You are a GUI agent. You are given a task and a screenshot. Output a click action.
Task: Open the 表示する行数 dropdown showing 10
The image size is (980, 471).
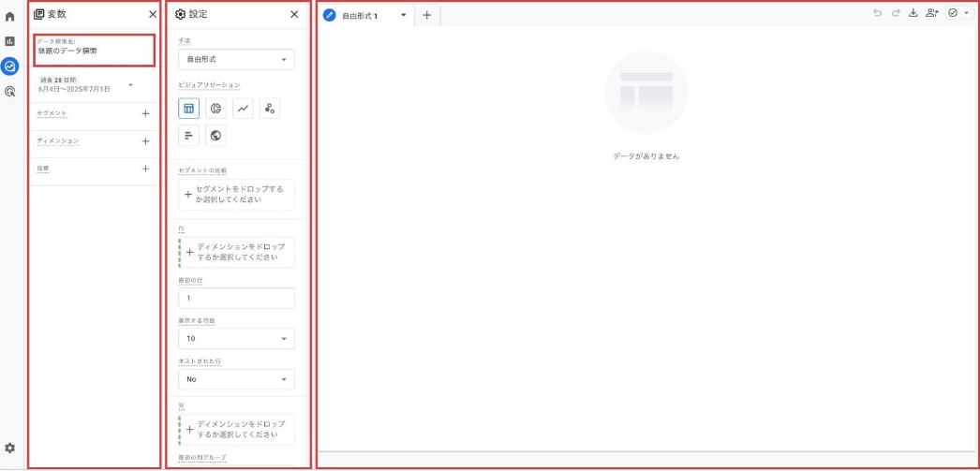coord(236,338)
